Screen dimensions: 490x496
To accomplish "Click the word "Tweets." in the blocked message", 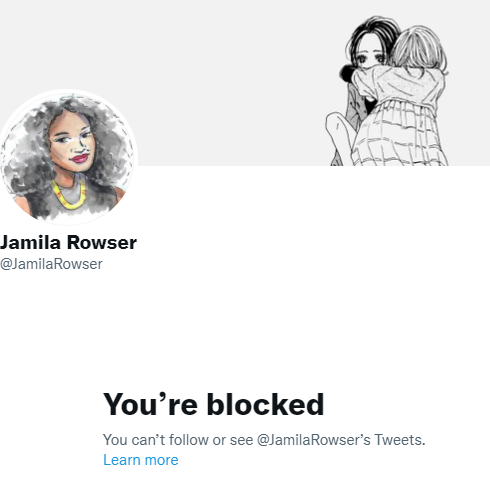I will coord(400,440).
